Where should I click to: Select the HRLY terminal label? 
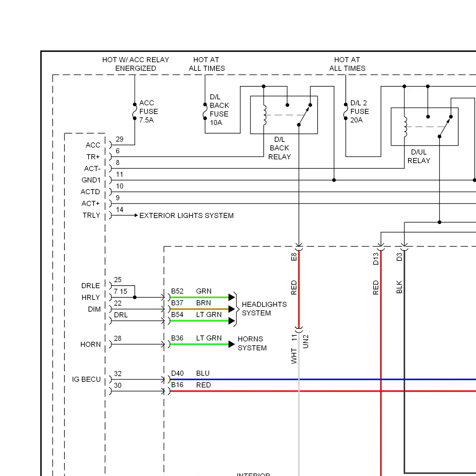91,297
